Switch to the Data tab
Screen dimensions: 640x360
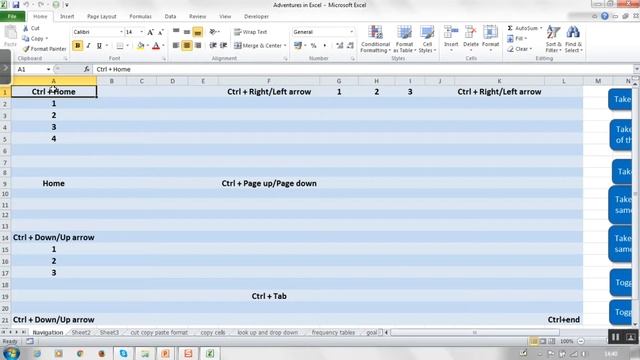click(x=170, y=16)
